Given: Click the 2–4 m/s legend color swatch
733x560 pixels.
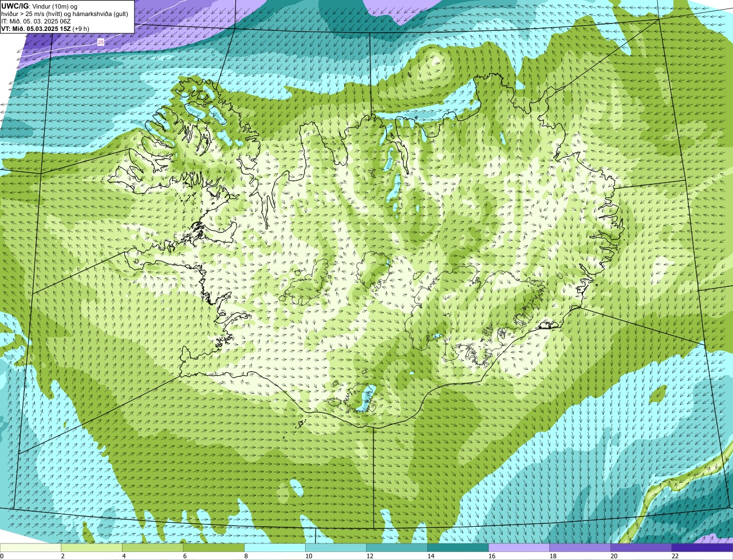Looking at the screenshot, I should coord(92,547).
